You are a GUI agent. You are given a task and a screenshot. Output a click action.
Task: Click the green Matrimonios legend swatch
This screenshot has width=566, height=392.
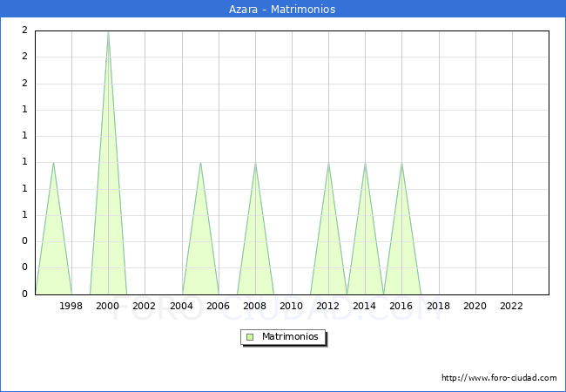coord(249,337)
